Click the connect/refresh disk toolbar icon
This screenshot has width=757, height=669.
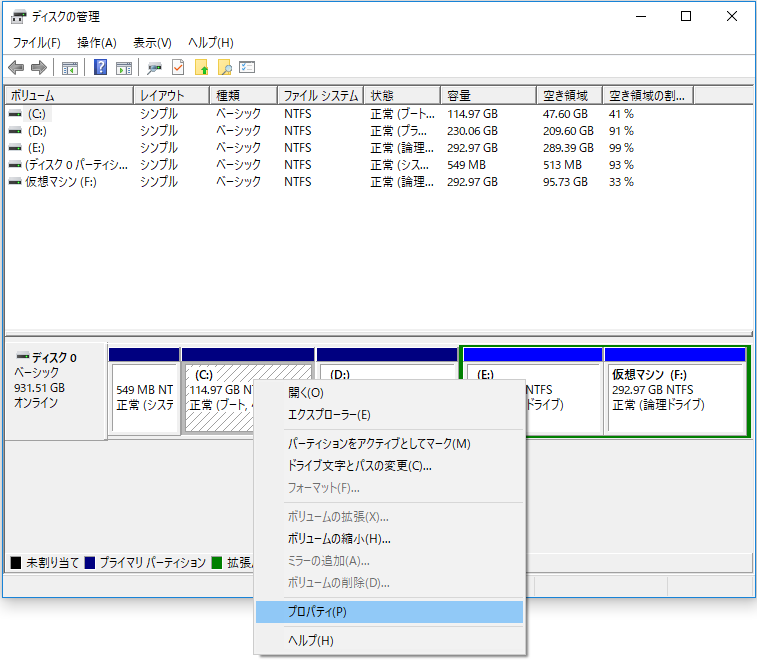pos(154,68)
